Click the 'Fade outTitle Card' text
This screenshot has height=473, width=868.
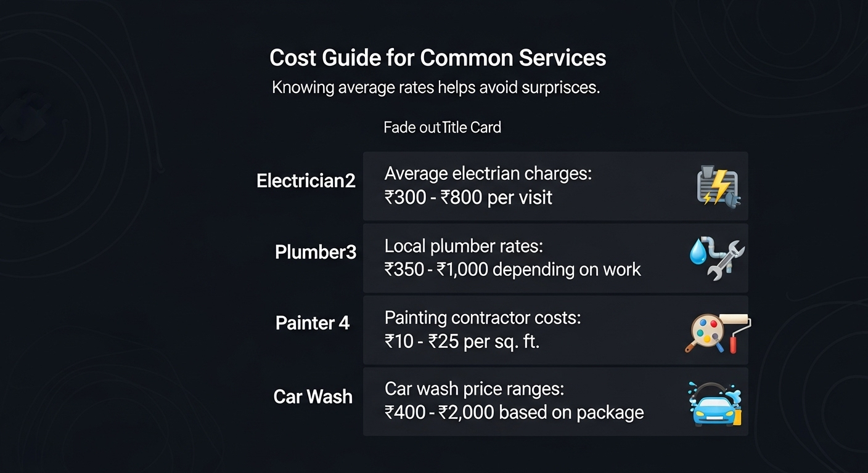pos(442,127)
